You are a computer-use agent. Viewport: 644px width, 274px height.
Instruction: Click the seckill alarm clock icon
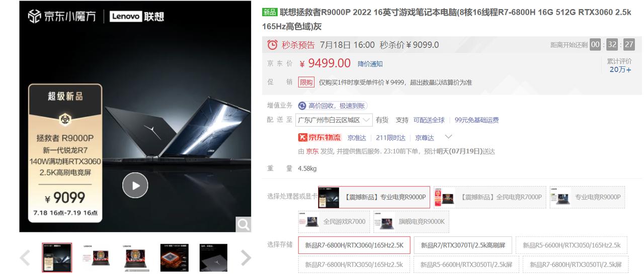click(272, 45)
